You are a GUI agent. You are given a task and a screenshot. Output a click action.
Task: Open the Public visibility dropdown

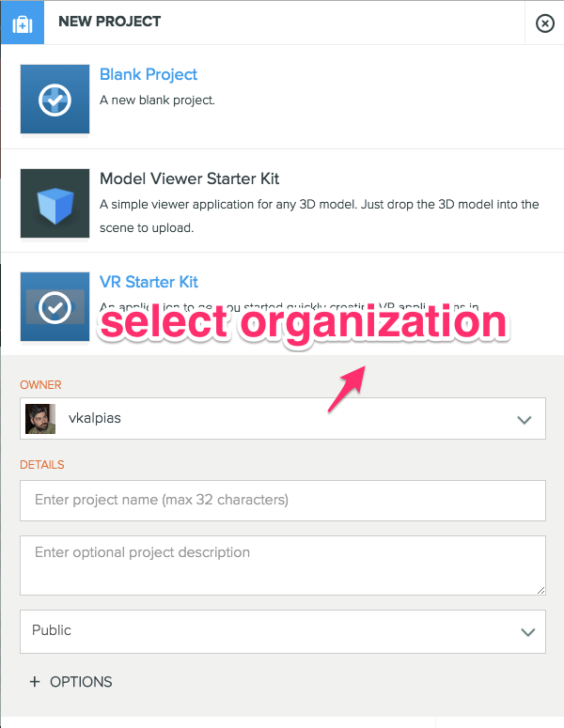[282, 631]
